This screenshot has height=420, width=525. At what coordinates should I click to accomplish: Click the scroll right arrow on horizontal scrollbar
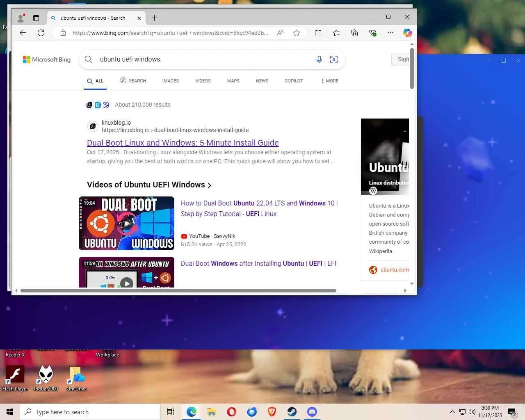coord(405,290)
